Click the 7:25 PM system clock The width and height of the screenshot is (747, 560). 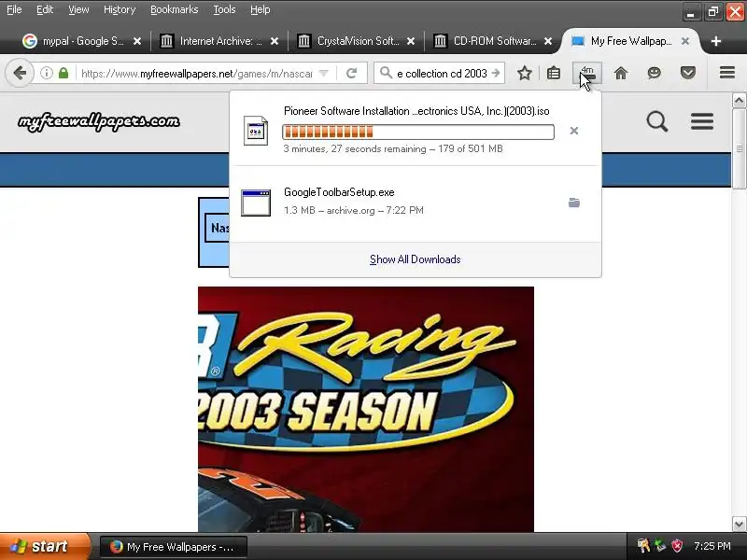point(712,546)
